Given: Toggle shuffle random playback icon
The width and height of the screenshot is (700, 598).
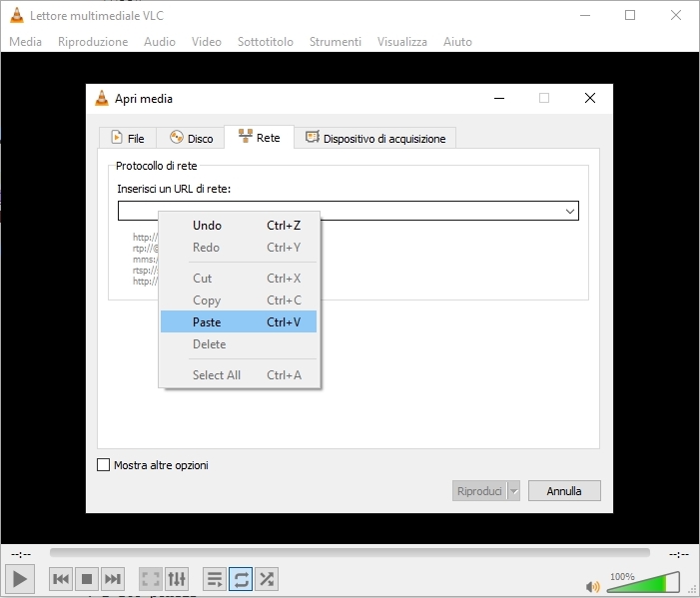Looking at the screenshot, I should coord(267,579).
